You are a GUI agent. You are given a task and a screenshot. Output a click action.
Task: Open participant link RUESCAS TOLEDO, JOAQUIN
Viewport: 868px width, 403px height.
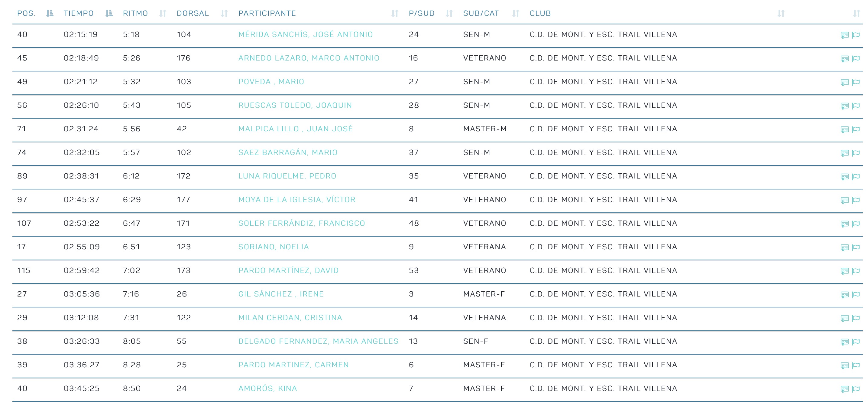click(295, 105)
